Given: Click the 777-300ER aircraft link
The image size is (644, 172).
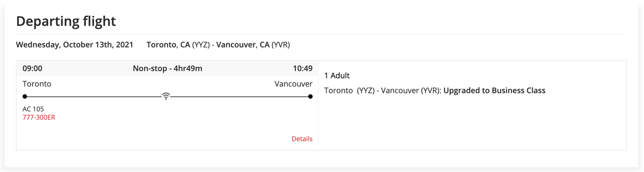Looking at the screenshot, I should [x=39, y=117].
